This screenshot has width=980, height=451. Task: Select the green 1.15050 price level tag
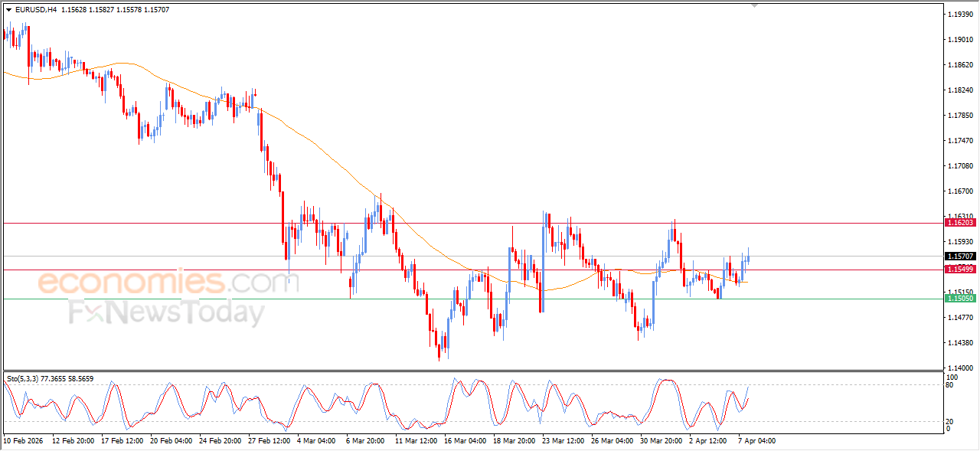click(959, 299)
